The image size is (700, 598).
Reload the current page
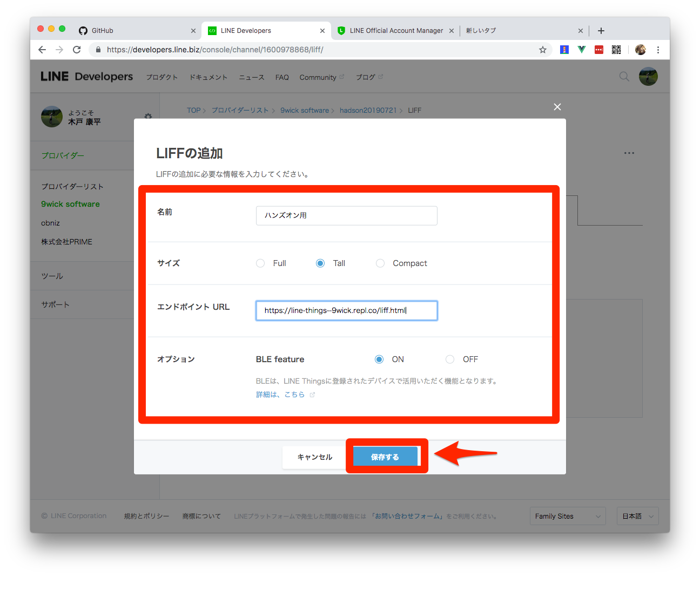click(x=77, y=50)
